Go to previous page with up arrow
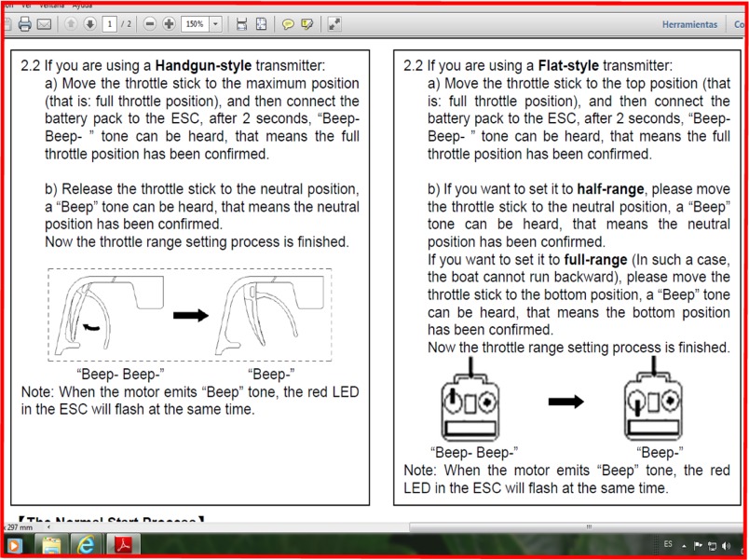 click(x=71, y=24)
